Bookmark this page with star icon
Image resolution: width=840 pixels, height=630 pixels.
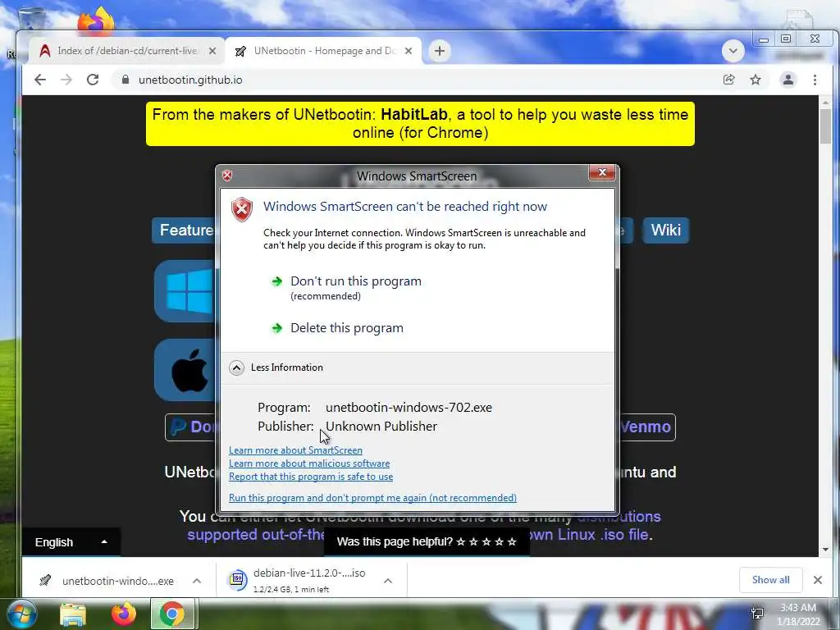coord(756,80)
